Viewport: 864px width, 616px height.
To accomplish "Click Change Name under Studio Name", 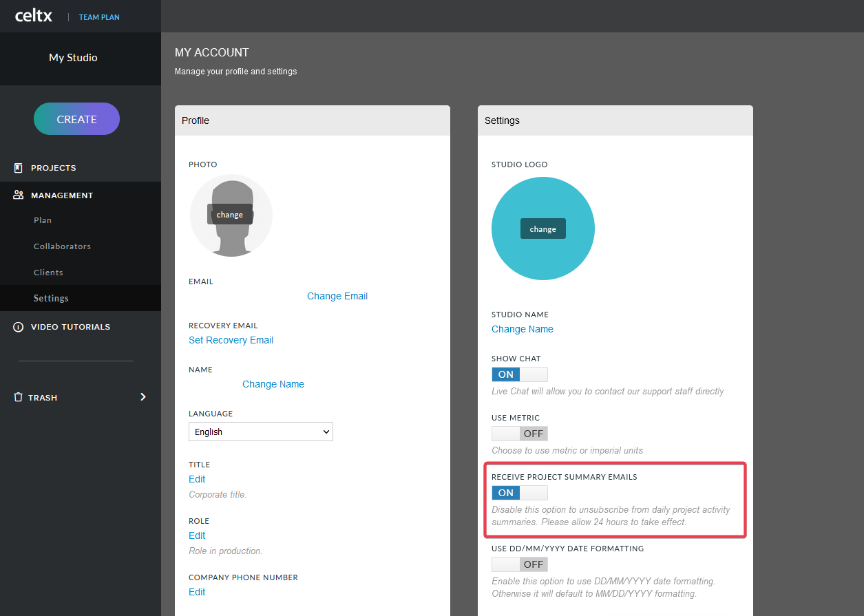I will click(523, 329).
